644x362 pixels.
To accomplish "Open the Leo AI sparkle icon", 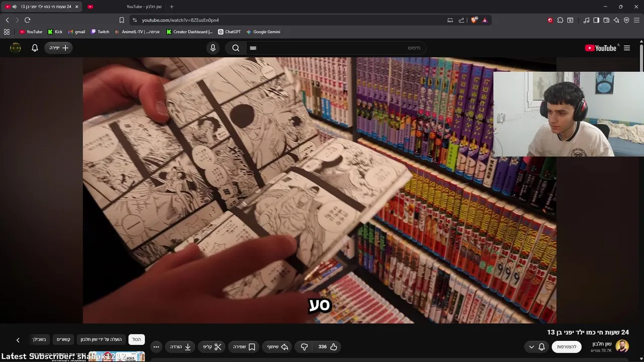I will pyautogui.click(x=616, y=20).
